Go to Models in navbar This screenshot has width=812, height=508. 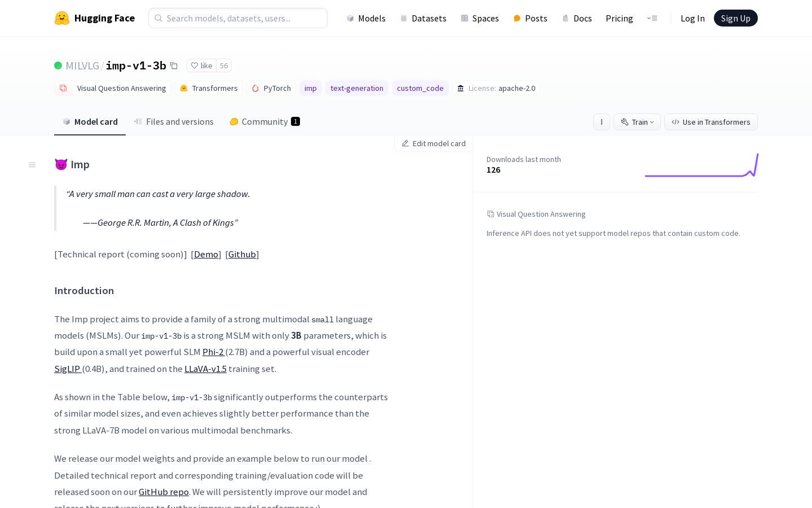pos(366,18)
